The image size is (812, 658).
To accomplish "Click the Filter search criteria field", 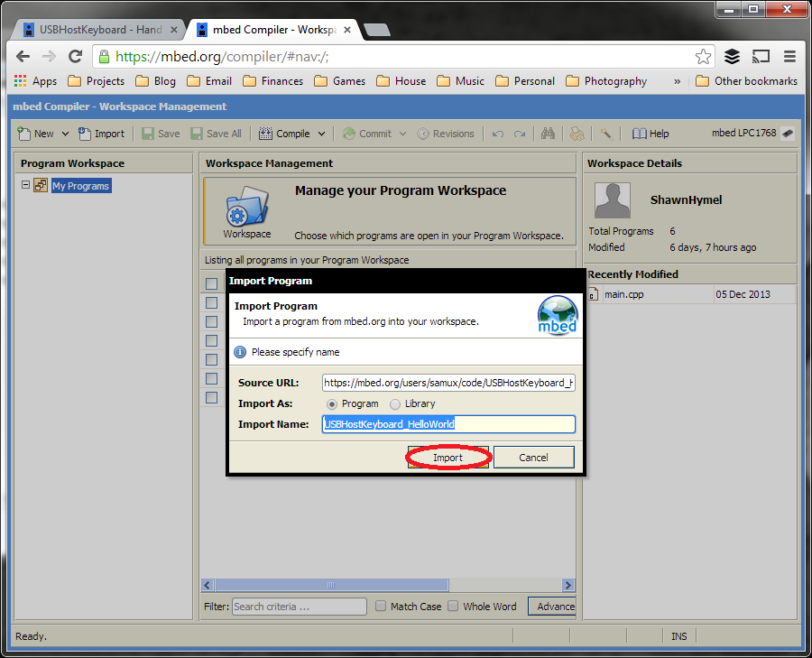I will pos(300,607).
